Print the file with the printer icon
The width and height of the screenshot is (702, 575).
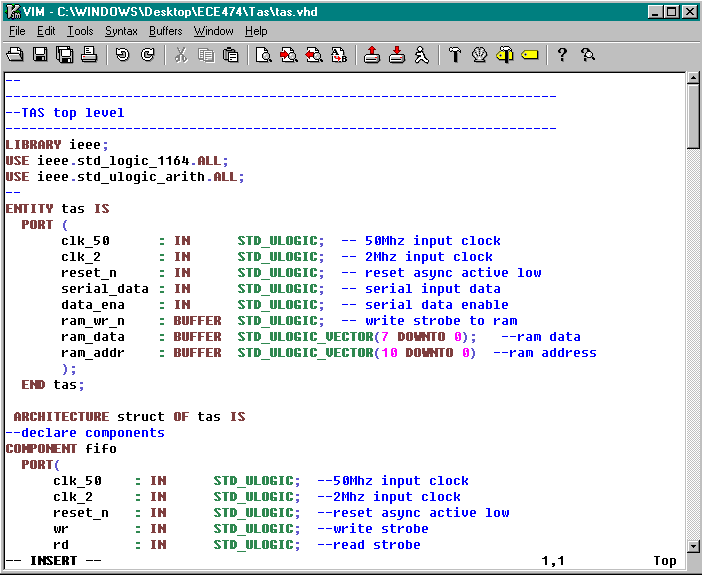tap(89, 55)
